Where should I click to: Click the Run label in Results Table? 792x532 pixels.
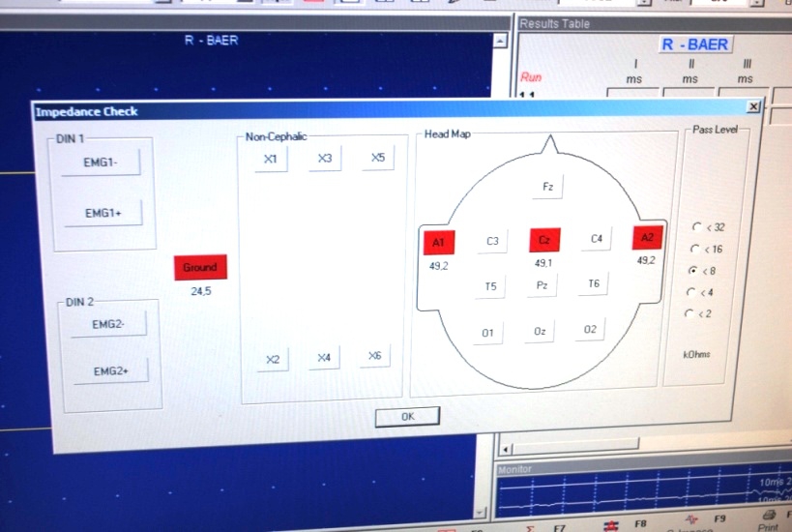(x=530, y=77)
